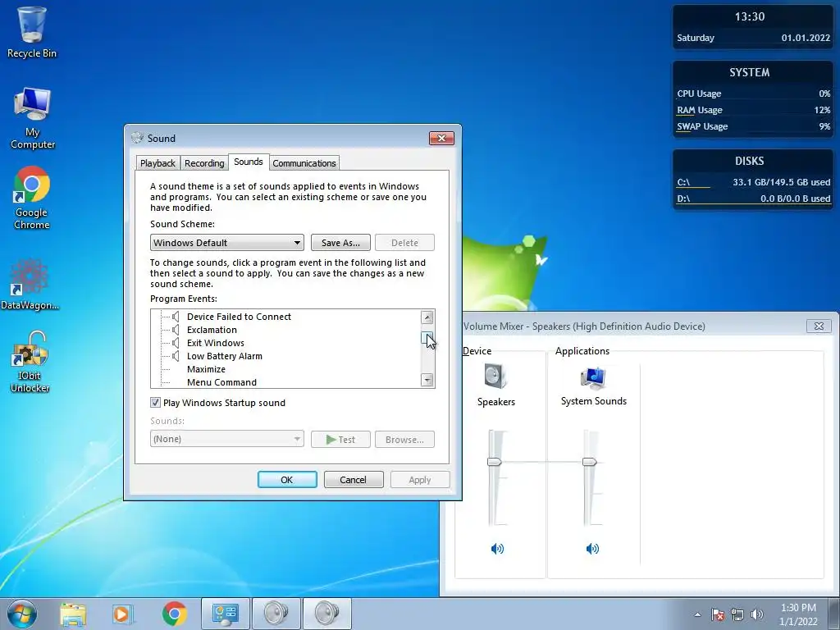Switch to the Communications tab
The image size is (840, 630).
click(x=304, y=163)
